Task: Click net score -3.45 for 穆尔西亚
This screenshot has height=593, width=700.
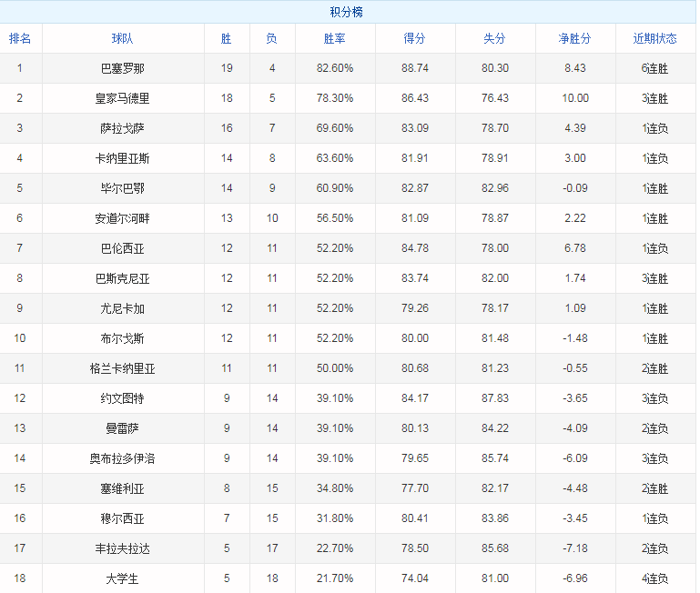Action: pos(575,518)
